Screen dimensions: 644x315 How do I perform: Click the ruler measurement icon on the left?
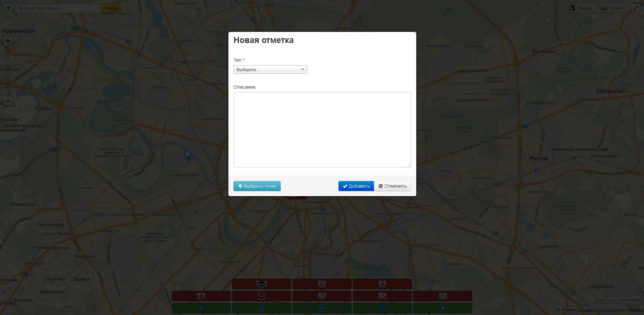pyautogui.click(x=7, y=63)
